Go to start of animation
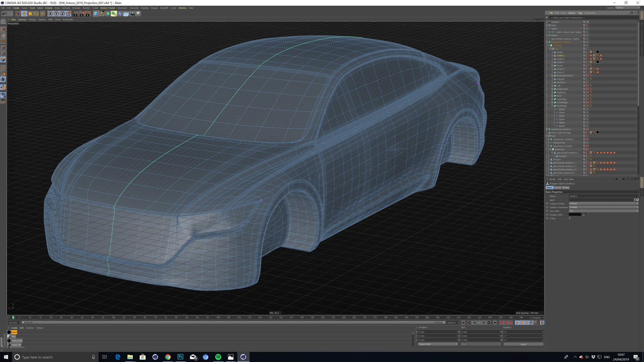This screenshot has height=362, width=644. click(463, 323)
